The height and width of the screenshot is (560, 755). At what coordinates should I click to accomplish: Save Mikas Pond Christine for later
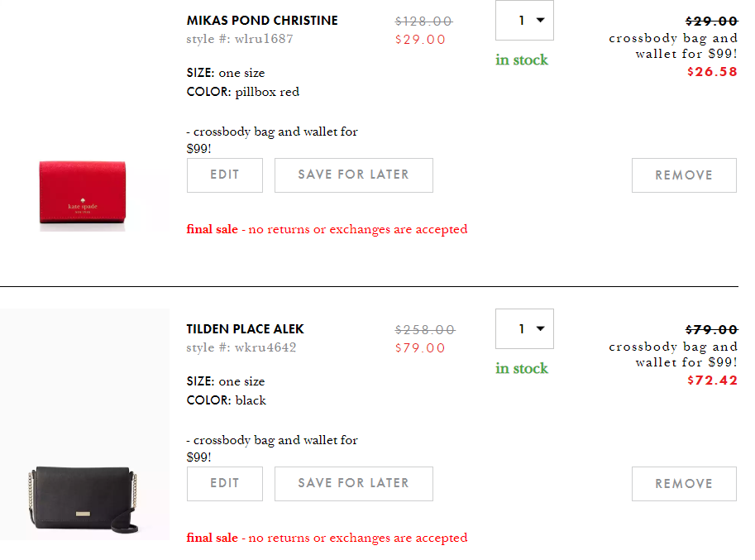tap(353, 175)
